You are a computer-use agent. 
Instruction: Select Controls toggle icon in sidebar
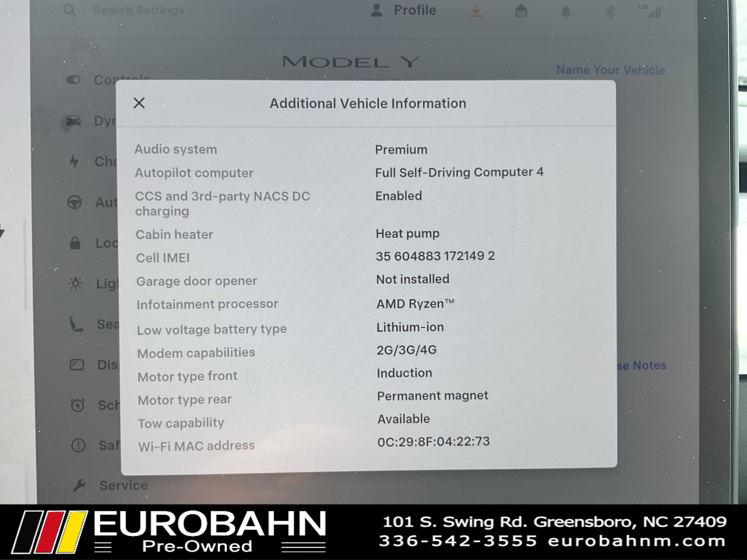click(73, 80)
